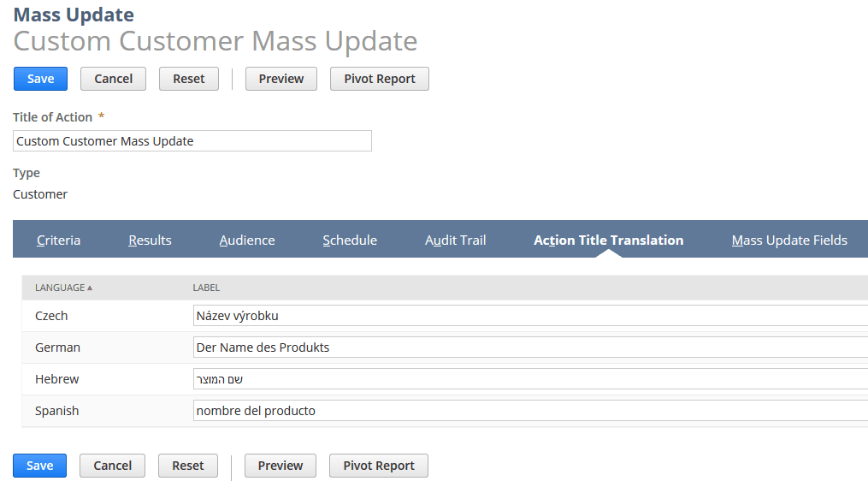The height and width of the screenshot is (493, 868).
Task: Switch to the Schedule tab
Action: [x=349, y=240]
